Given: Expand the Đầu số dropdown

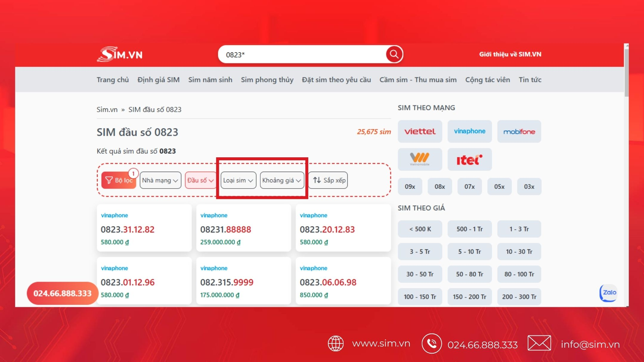Looking at the screenshot, I should tap(200, 180).
